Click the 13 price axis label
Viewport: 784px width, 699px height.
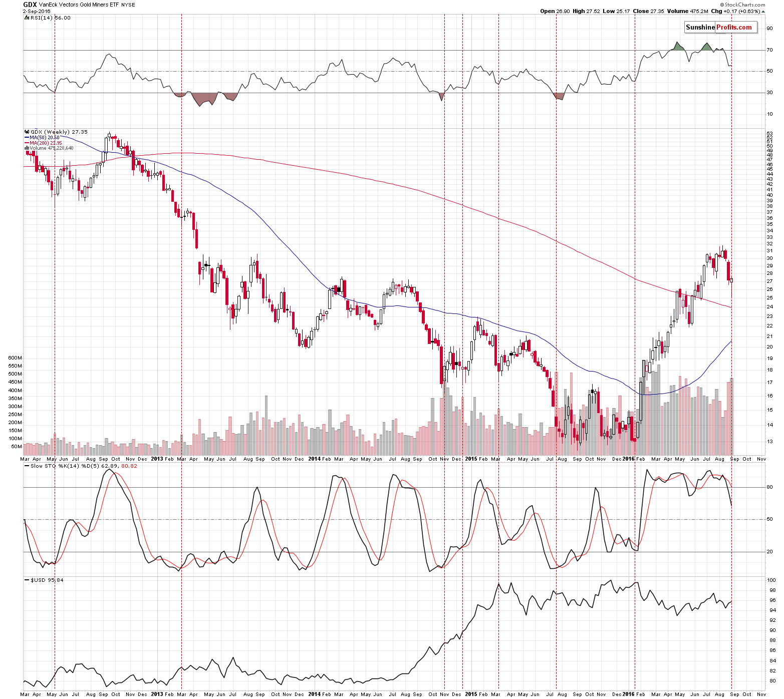point(769,442)
